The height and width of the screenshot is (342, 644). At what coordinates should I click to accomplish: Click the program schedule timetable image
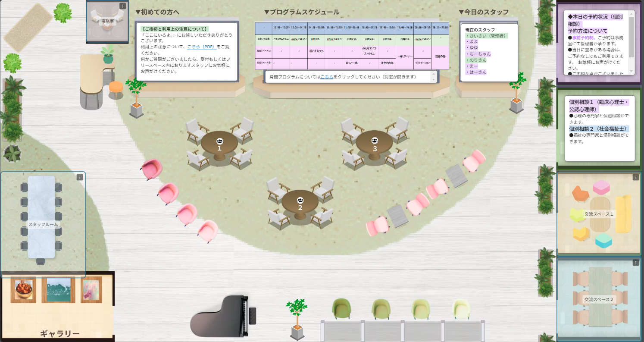[x=352, y=46]
